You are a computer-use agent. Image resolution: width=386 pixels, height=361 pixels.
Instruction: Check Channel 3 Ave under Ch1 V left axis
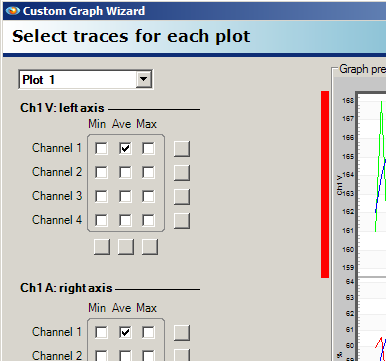click(125, 196)
